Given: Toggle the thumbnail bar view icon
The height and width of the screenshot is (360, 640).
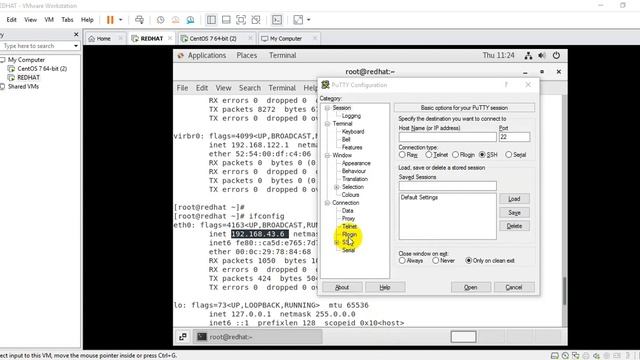Looking at the screenshot, I should coord(226,20).
